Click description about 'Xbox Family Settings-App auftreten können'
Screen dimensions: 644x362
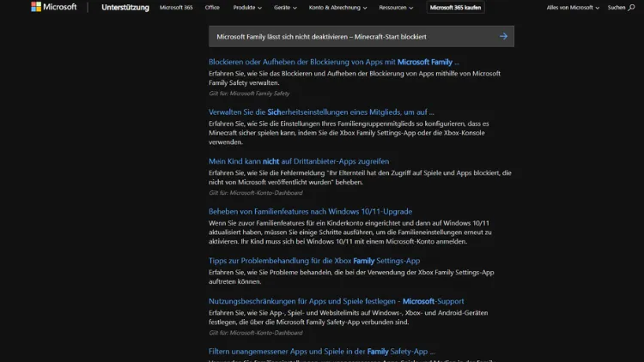click(x=351, y=277)
